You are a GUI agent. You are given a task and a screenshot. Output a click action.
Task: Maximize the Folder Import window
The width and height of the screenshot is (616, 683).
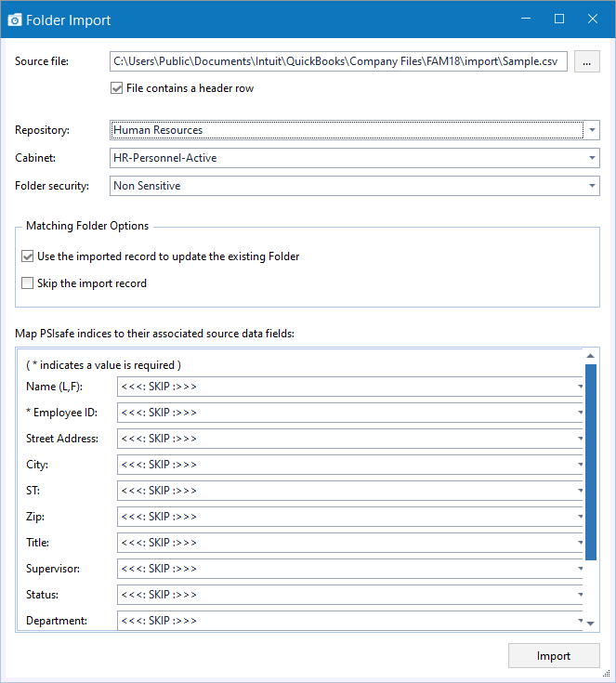pyautogui.click(x=559, y=19)
